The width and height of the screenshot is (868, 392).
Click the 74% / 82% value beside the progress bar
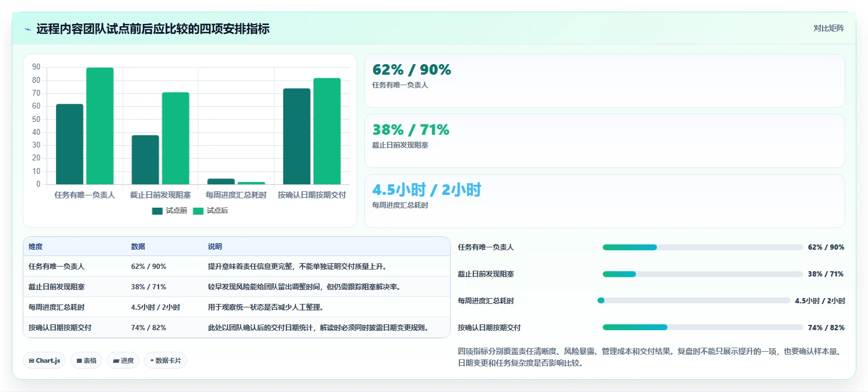coord(826,328)
